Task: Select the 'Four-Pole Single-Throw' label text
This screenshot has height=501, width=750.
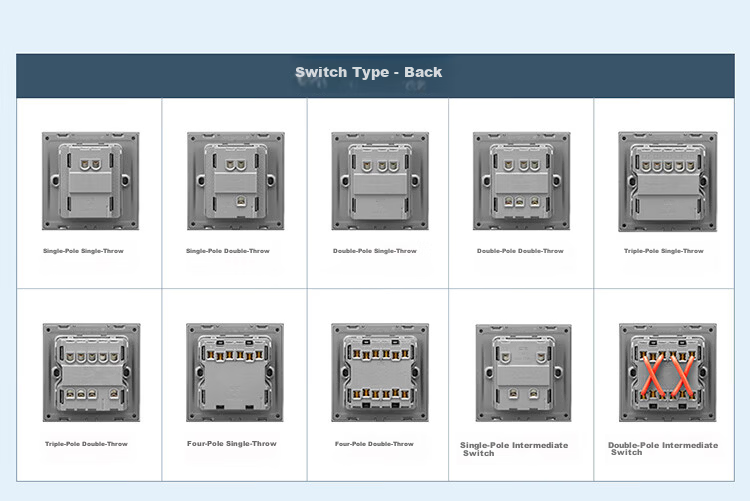Action: pyautogui.click(x=232, y=444)
